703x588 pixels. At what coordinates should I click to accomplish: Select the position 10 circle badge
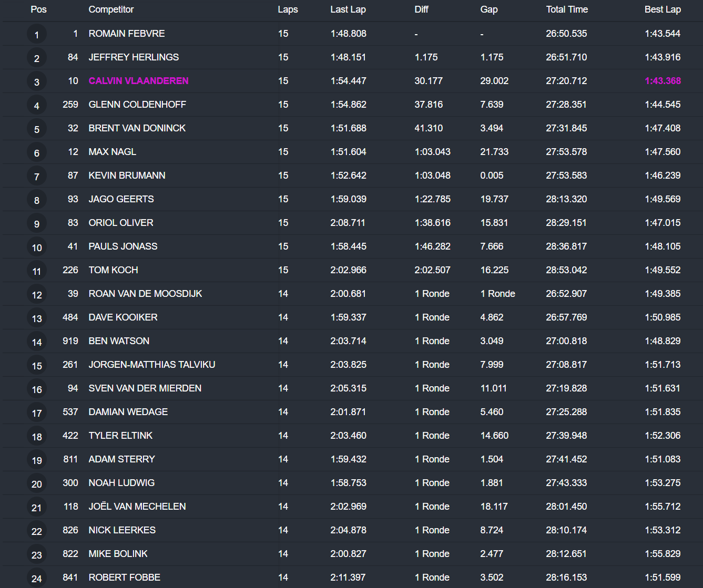click(x=37, y=247)
